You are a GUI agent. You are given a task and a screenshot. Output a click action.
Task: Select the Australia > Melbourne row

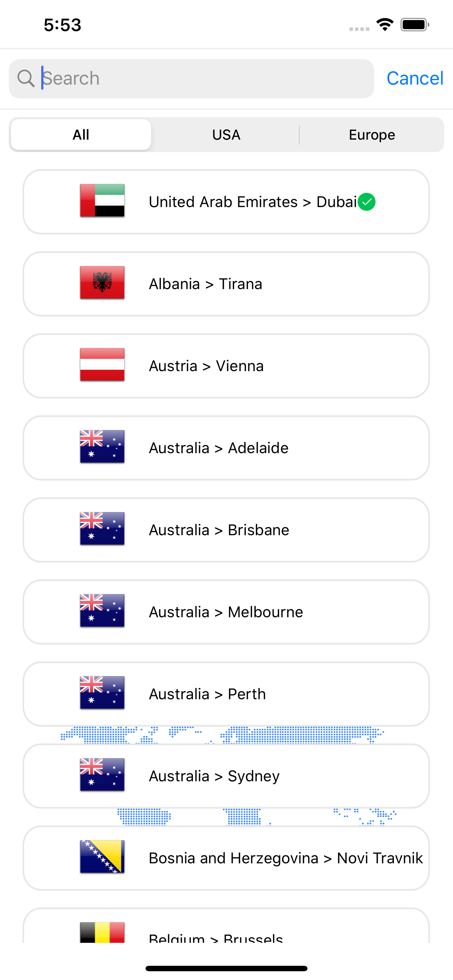[226, 612]
